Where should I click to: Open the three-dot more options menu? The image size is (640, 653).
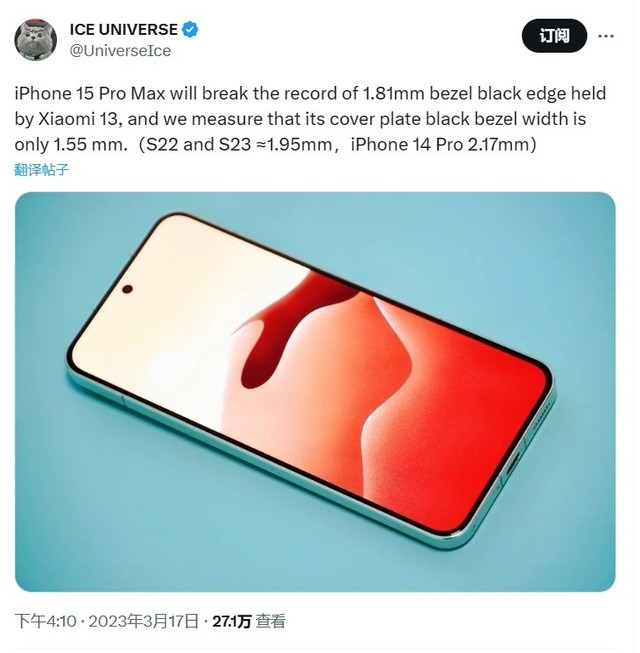click(x=605, y=36)
